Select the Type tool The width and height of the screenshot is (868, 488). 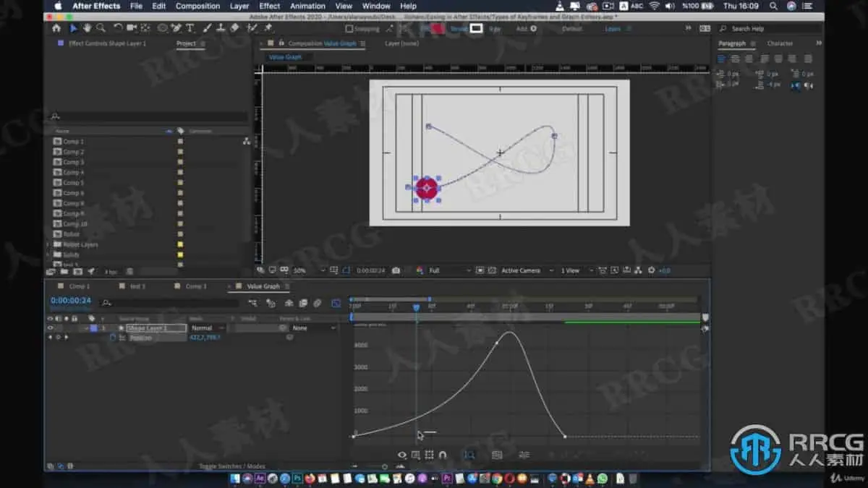[x=190, y=28]
